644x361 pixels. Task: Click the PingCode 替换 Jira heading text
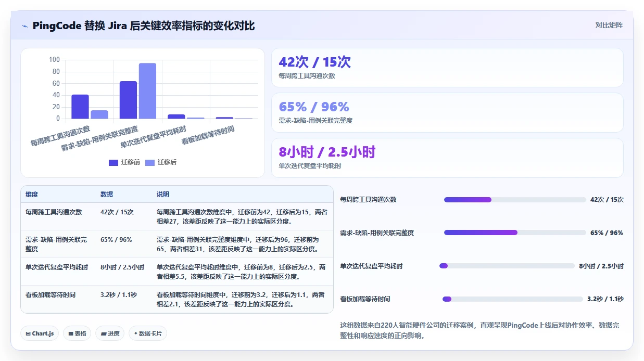pos(143,26)
